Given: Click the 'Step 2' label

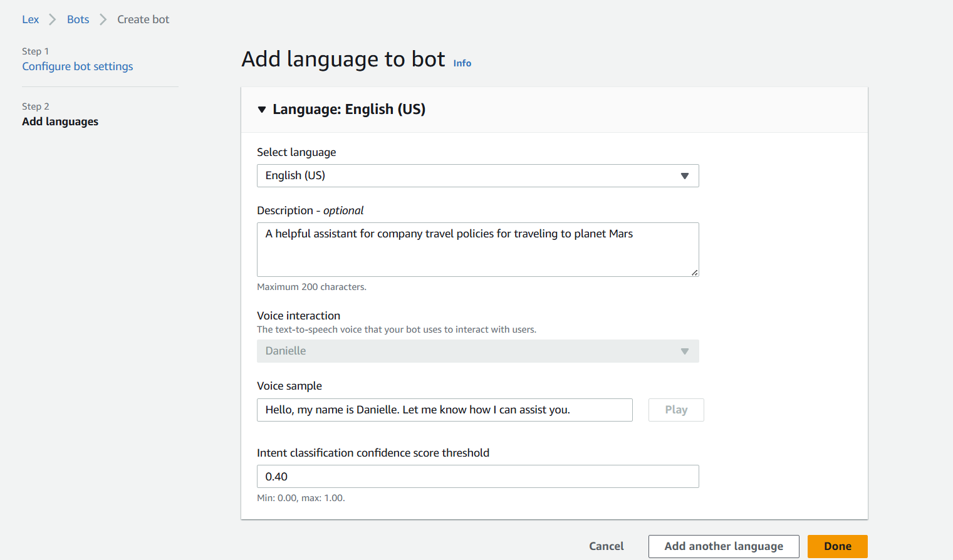Looking at the screenshot, I should pos(35,106).
